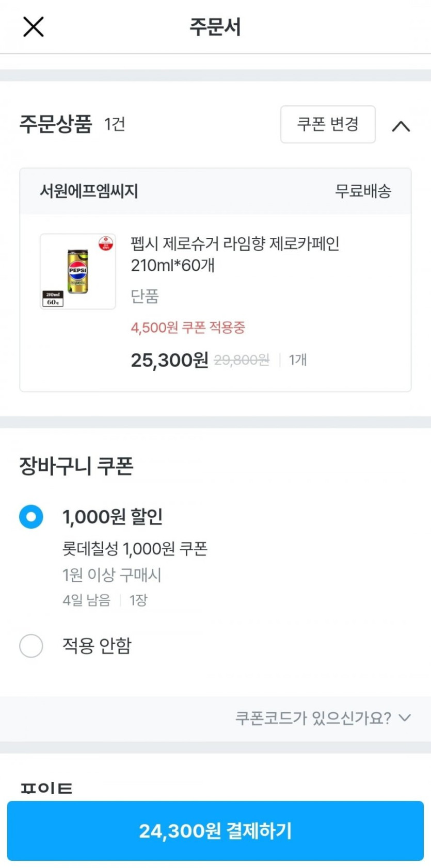This screenshot has height=868, width=431.
Task: Tap the Pepsi can product thumbnail
Action: pos(78,272)
